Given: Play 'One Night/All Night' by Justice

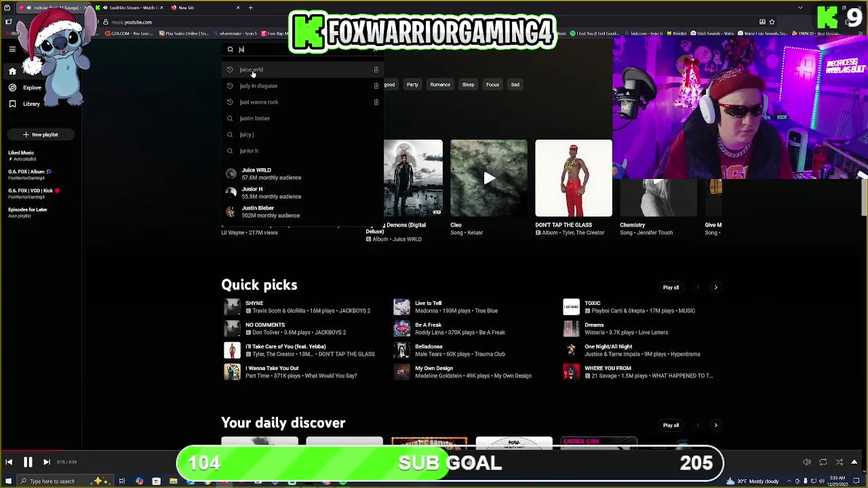Looking at the screenshot, I should (572, 350).
